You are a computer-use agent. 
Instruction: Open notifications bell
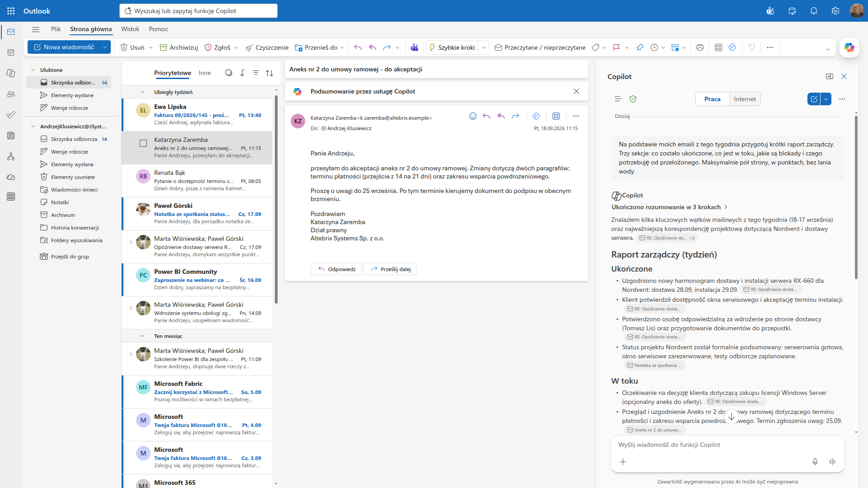[814, 11]
